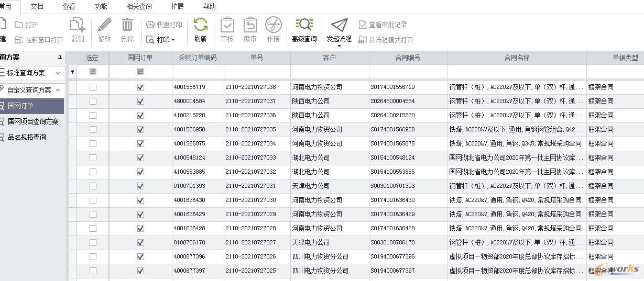
Task: Sort by 合同名称 column header
Action: pyautogui.click(x=517, y=58)
